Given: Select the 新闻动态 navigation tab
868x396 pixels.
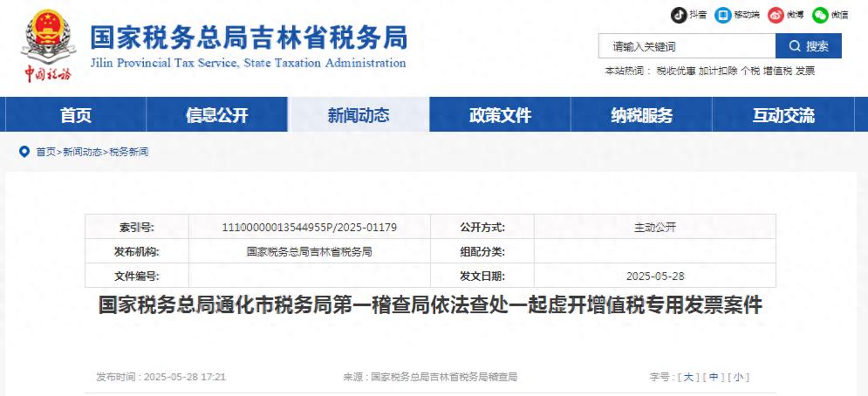Looking at the screenshot, I should click(359, 115).
